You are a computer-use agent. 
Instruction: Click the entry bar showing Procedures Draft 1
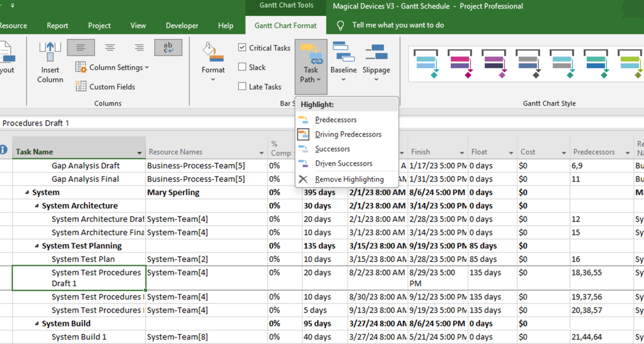(322, 123)
